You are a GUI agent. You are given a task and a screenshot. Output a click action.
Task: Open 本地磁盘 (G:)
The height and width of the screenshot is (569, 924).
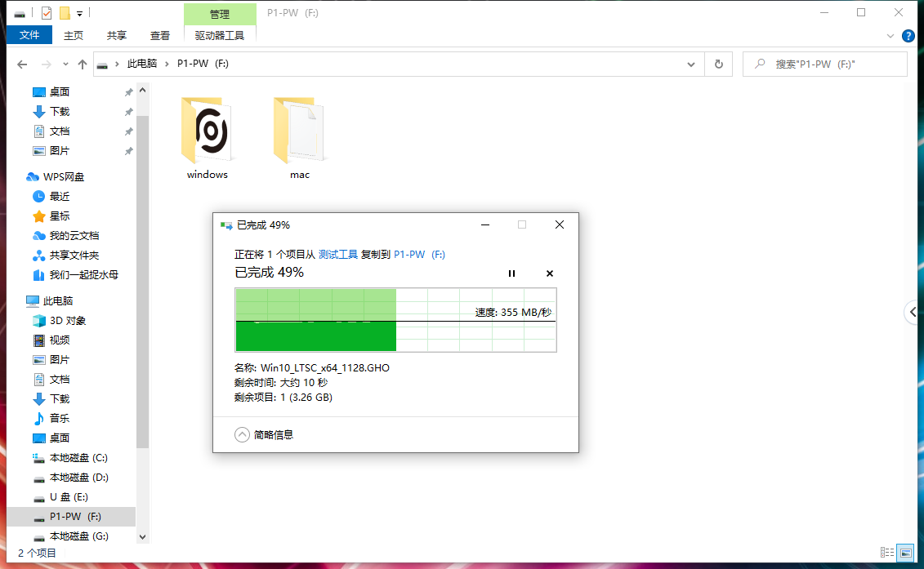(x=78, y=536)
